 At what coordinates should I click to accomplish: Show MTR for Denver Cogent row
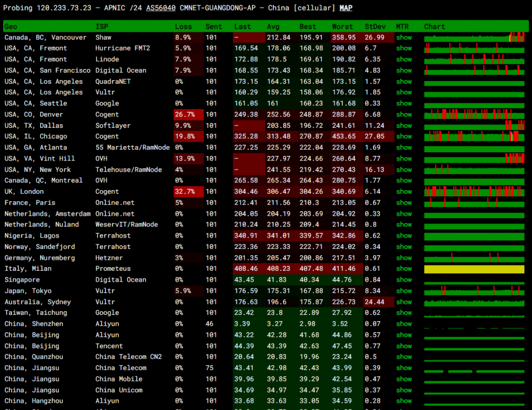pyautogui.click(x=404, y=114)
